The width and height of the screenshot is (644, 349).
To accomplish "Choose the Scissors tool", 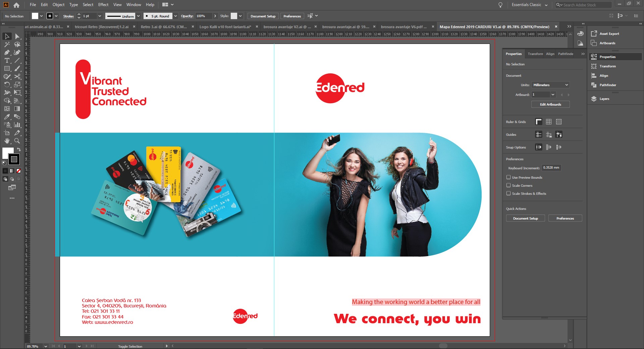I will [x=17, y=76].
